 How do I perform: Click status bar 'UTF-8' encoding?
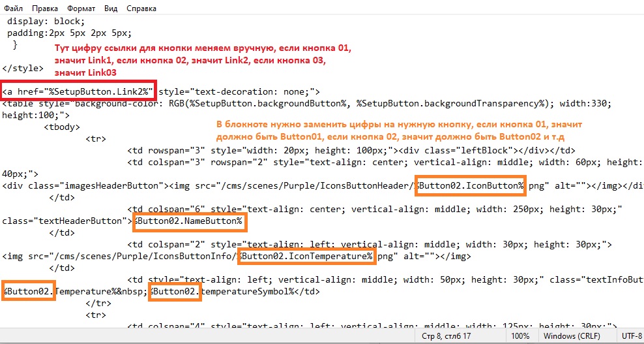tap(632, 336)
